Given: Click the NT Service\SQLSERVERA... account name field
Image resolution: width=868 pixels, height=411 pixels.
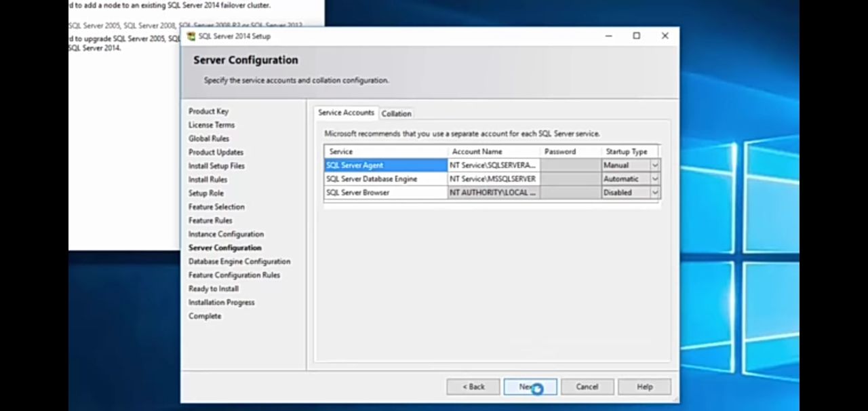Looking at the screenshot, I should pos(494,165).
